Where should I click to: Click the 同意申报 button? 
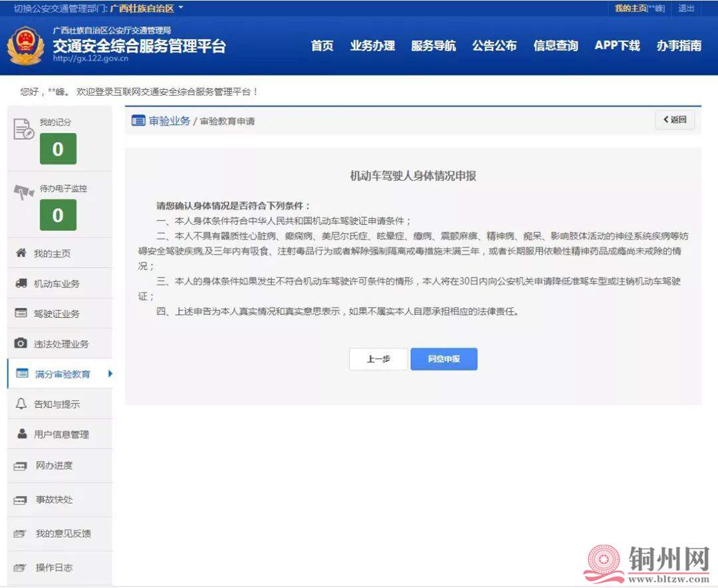443,359
